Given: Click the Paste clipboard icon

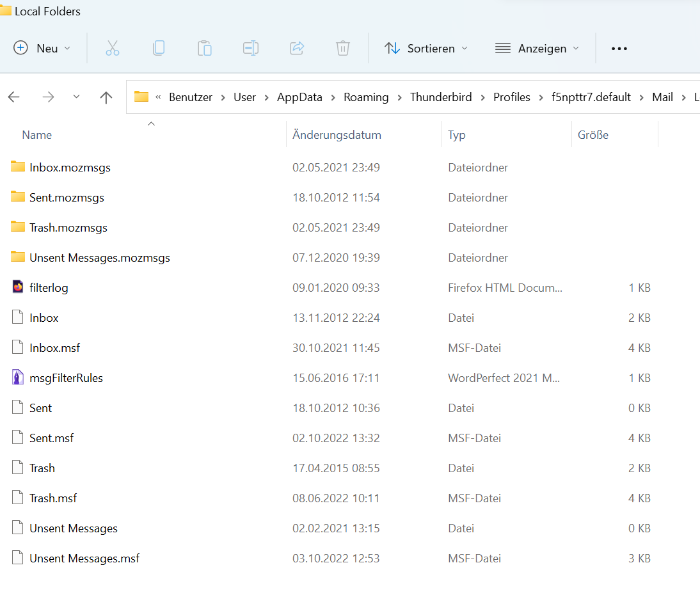Looking at the screenshot, I should click(205, 48).
